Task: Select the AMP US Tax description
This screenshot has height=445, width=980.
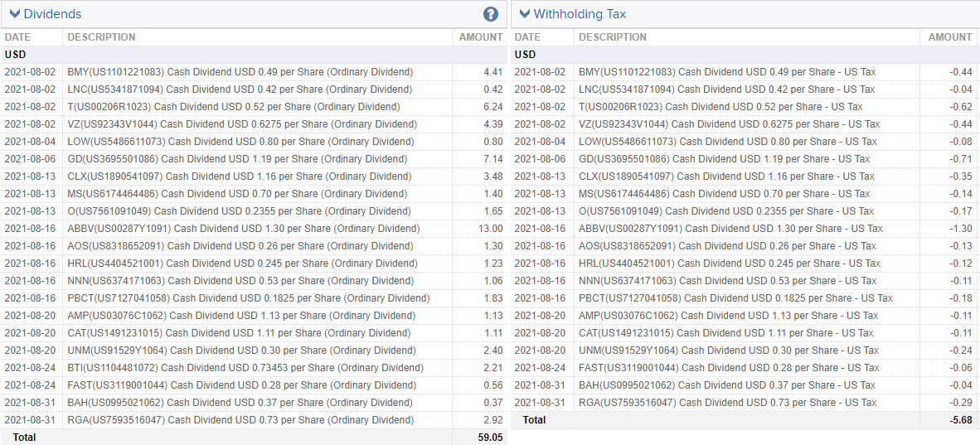Action: [728, 317]
